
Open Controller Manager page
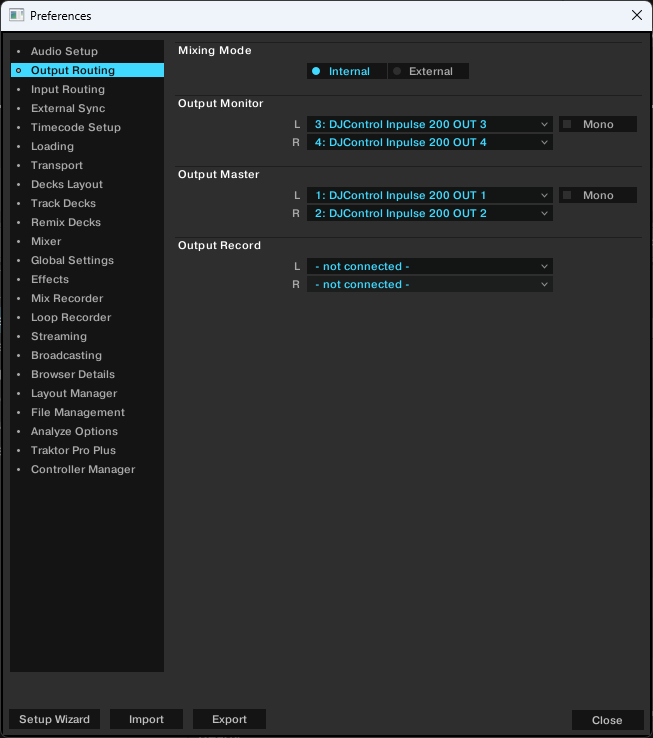(87, 469)
